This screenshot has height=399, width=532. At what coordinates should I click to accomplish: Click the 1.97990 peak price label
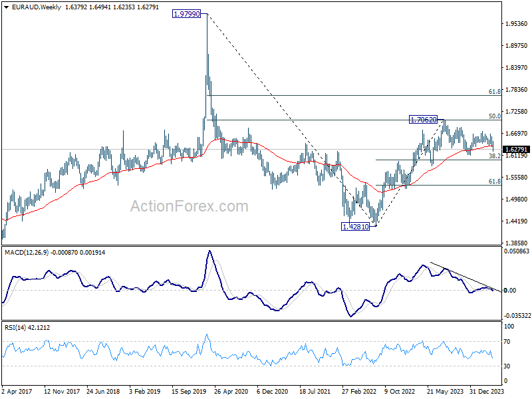point(187,14)
